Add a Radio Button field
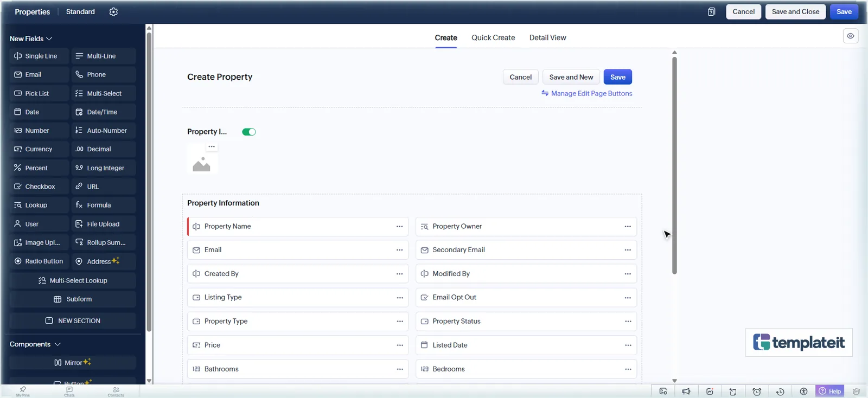 pos(40,261)
